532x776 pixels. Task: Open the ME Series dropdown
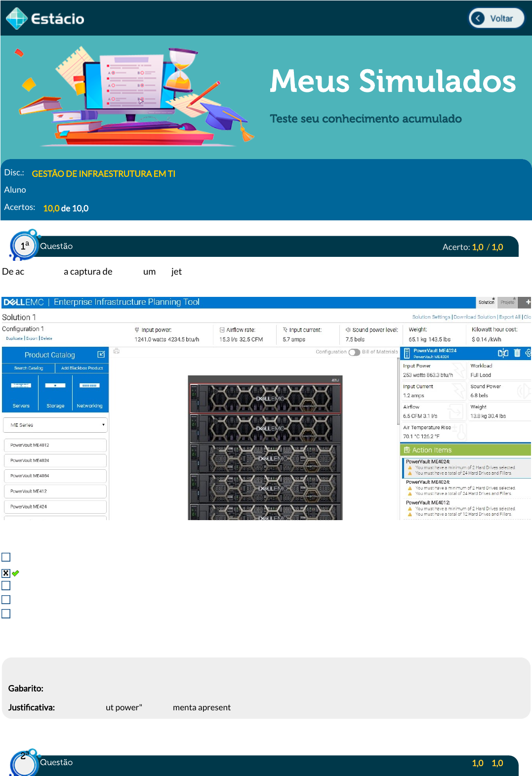point(55,425)
